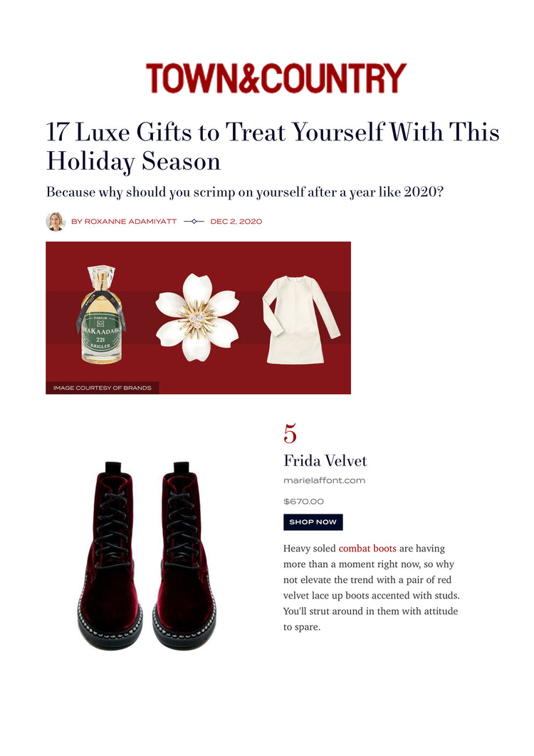This screenshot has height=756, width=534.
Task: Click the $670.00 price label
Action: click(303, 502)
